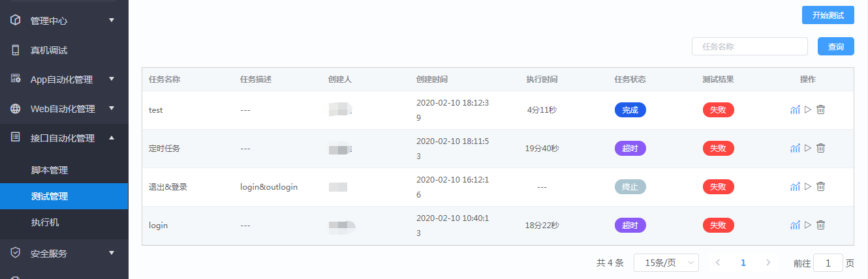Open chart report for 退出&登录 task
This screenshot has height=279, width=868.
[x=795, y=187]
